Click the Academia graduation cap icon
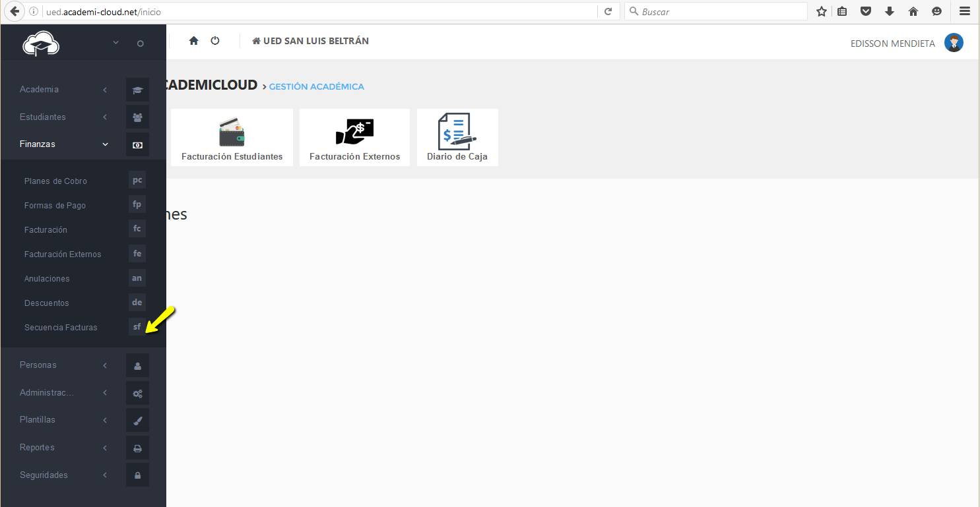The width and height of the screenshot is (980, 507). [137, 90]
